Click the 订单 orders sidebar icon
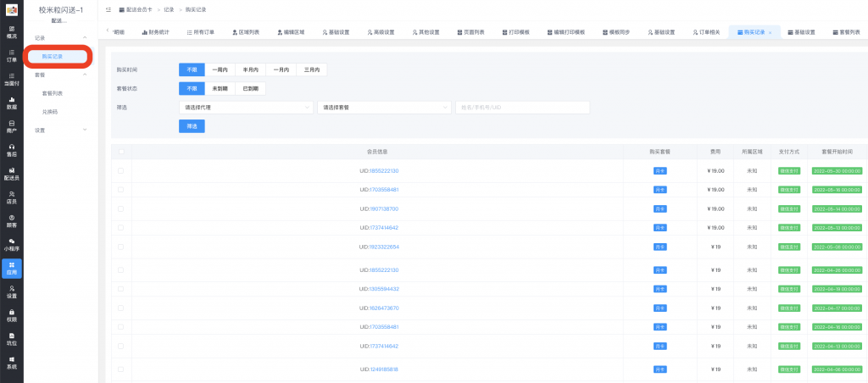Image resolution: width=868 pixels, height=383 pixels. (11, 56)
